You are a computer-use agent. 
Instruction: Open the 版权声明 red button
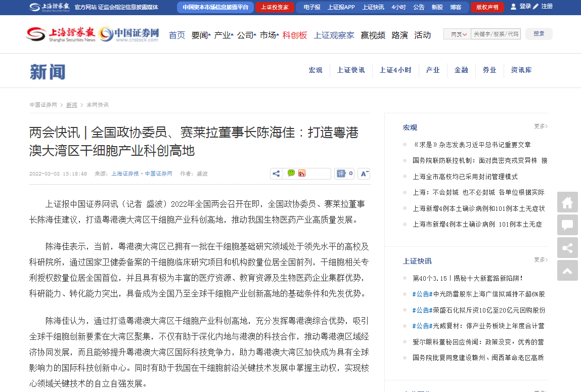tap(487, 7)
